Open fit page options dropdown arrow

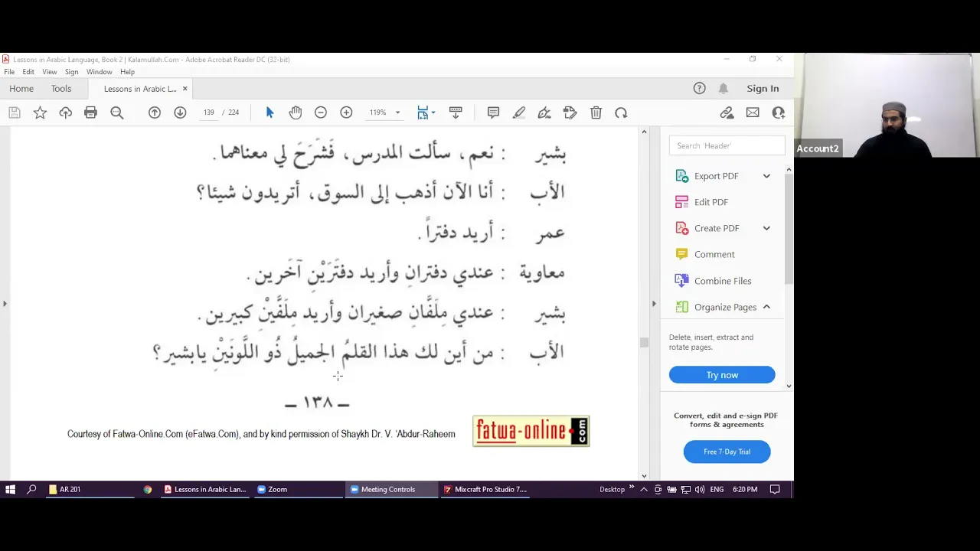click(433, 112)
